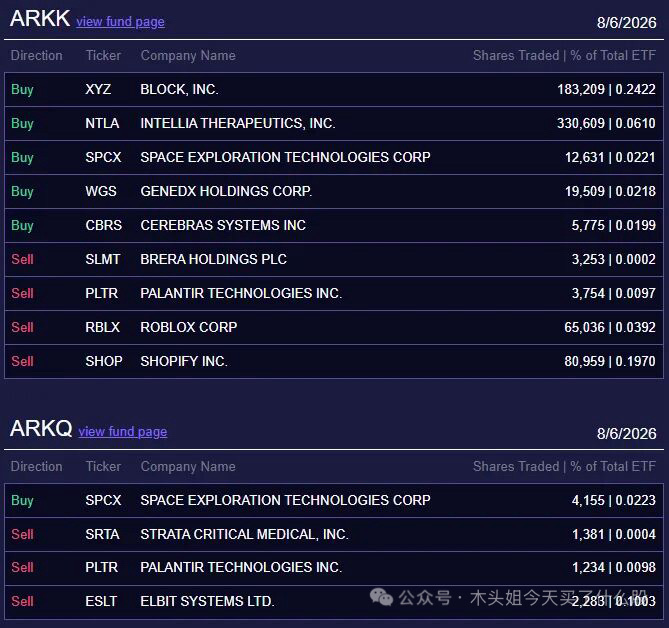This screenshot has height=628, width=669.
Task: Select the WGS GeneDx Holdings row
Action: pyautogui.click(x=334, y=191)
